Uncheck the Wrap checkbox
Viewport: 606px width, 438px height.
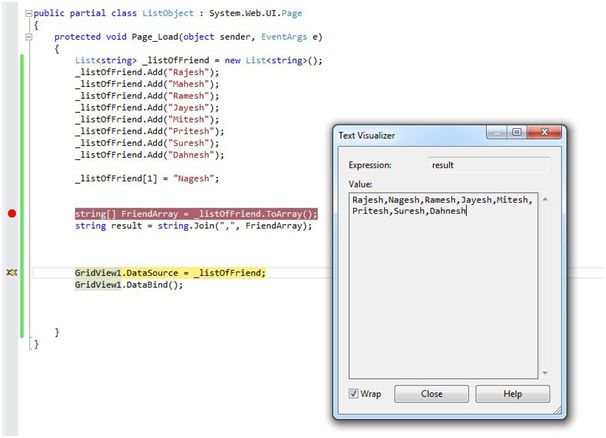coord(353,394)
